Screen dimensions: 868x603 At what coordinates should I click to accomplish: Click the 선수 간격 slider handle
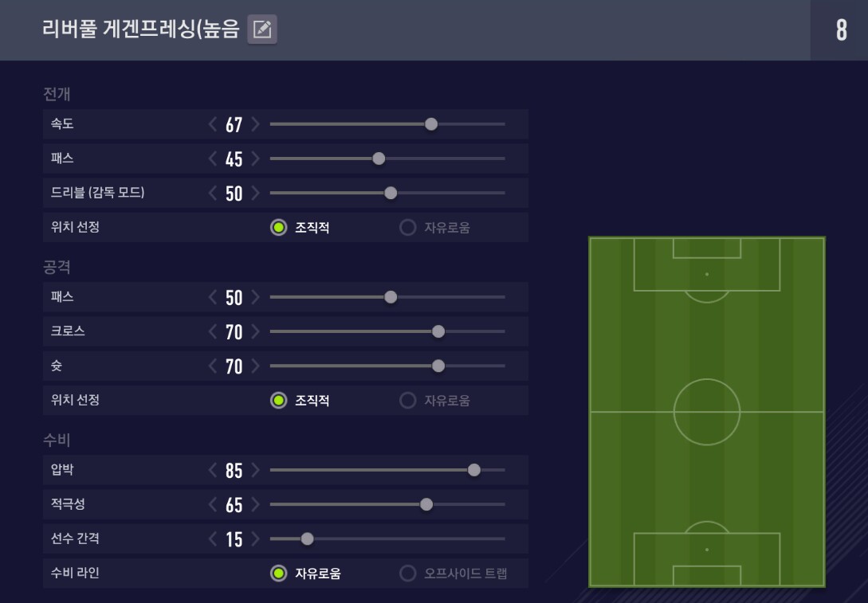click(307, 539)
